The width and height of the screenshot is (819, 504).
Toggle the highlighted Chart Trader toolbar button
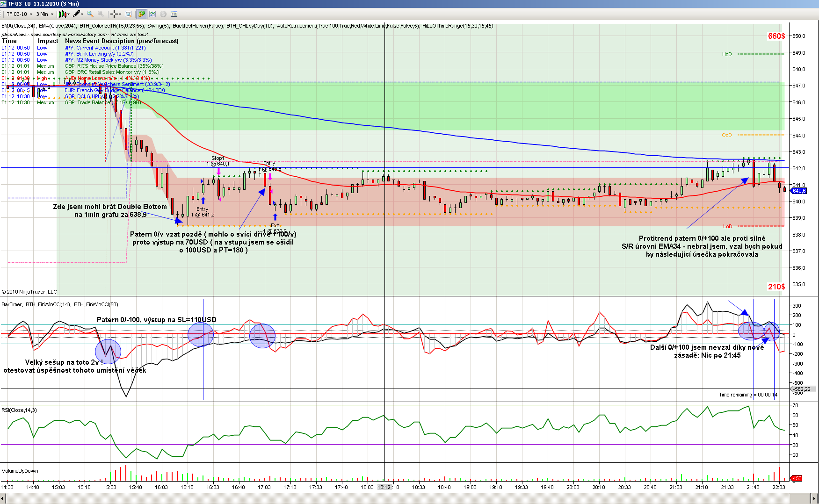coord(141,14)
